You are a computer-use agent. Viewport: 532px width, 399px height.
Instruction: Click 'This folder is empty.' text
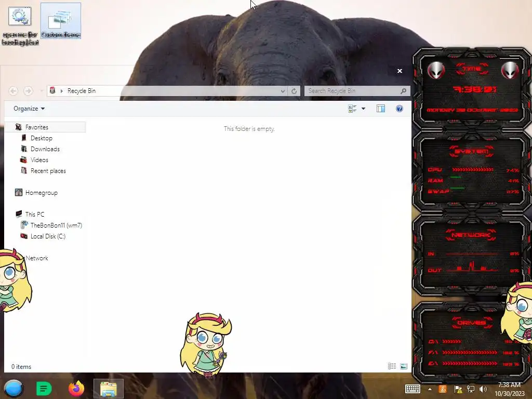click(x=249, y=129)
